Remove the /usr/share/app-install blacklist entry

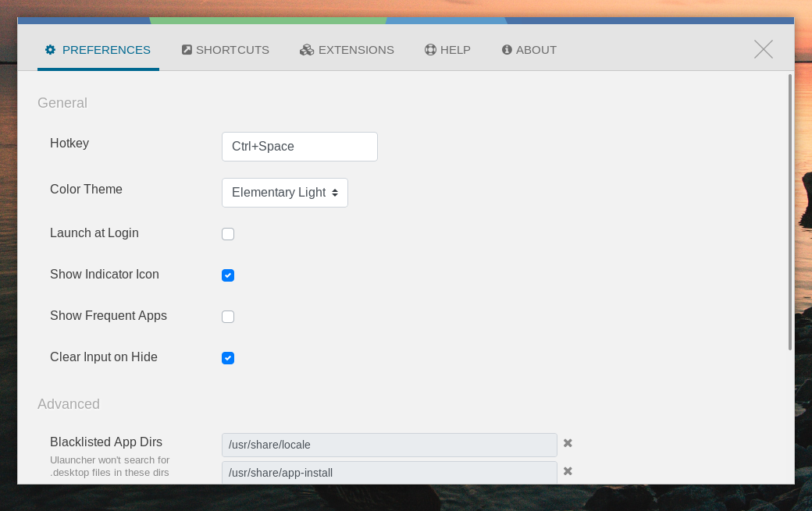pos(568,471)
